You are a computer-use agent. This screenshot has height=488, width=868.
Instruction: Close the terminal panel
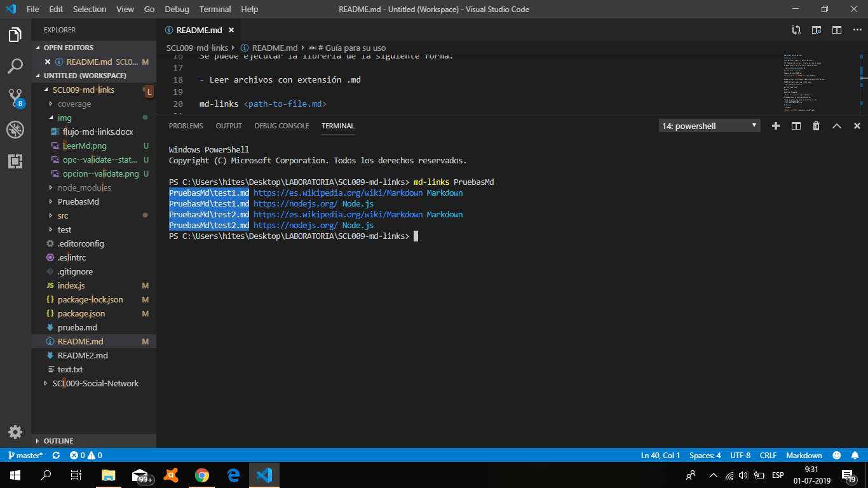pos(857,126)
